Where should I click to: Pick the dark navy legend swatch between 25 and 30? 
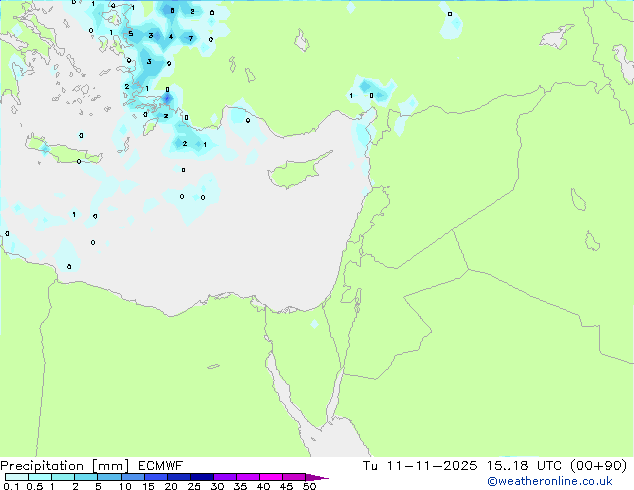202,477
